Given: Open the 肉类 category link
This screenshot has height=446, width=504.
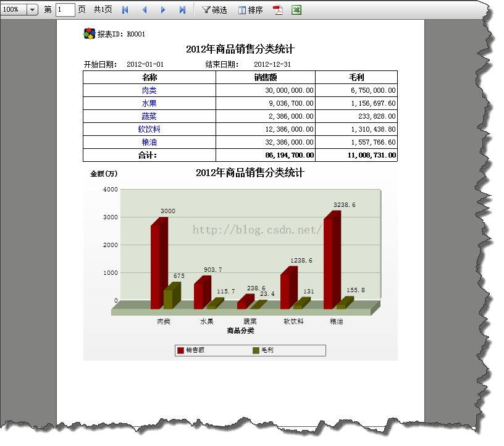Looking at the screenshot, I should tap(149, 90).
